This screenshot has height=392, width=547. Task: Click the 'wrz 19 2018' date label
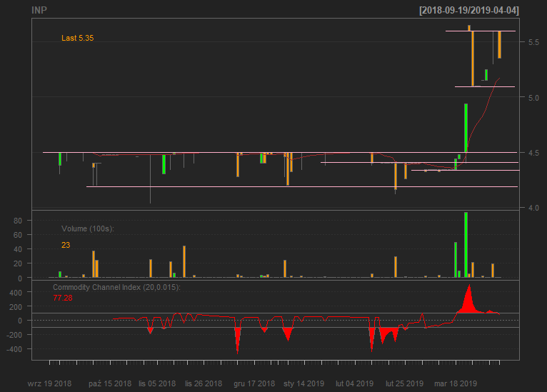coord(49,383)
